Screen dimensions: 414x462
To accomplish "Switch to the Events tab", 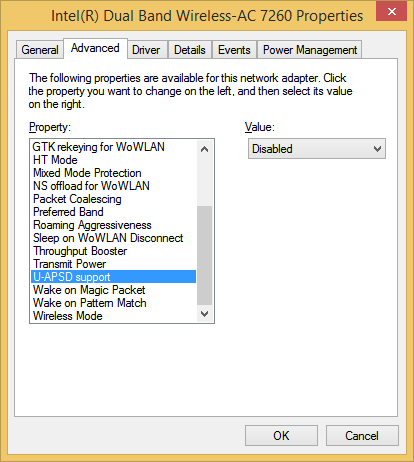I will click(234, 50).
